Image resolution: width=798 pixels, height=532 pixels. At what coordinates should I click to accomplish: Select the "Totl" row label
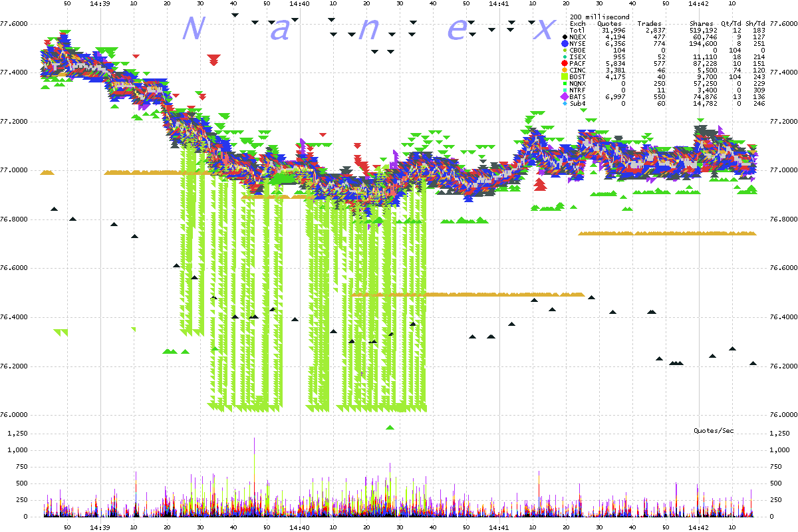pyautogui.click(x=578, y=31)
